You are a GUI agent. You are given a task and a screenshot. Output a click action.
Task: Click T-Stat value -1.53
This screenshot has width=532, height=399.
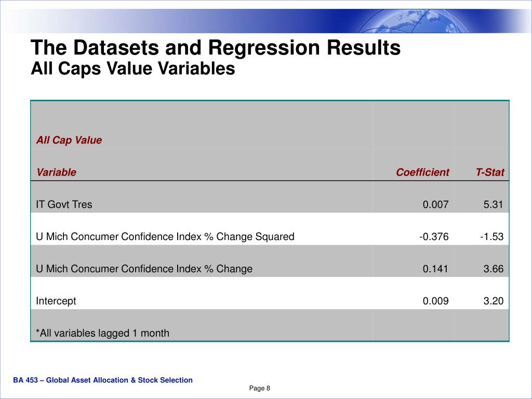point(491,236)
